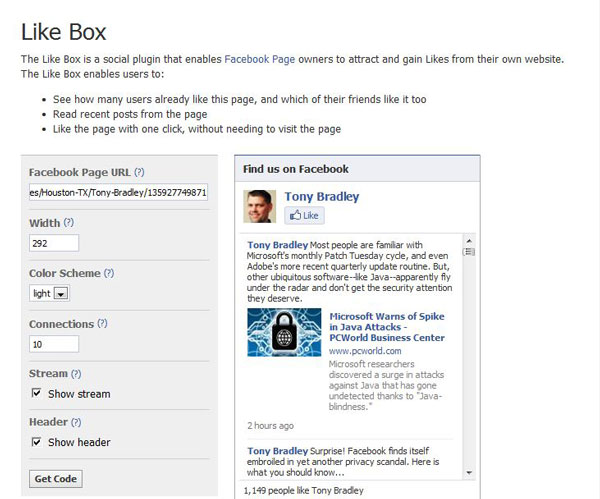
Task: Click the Microsoft researchers discovered a surge description
Action: [386, 385]
